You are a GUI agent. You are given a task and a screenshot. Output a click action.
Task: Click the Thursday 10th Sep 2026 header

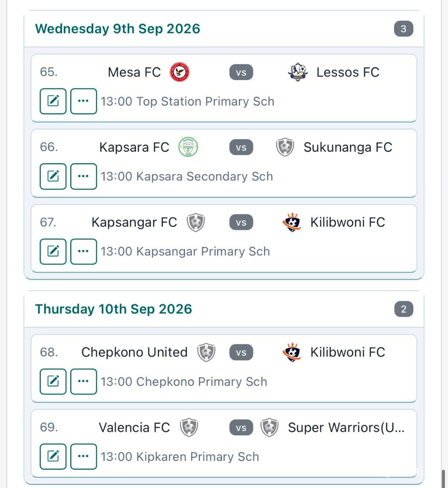(113, 309)
